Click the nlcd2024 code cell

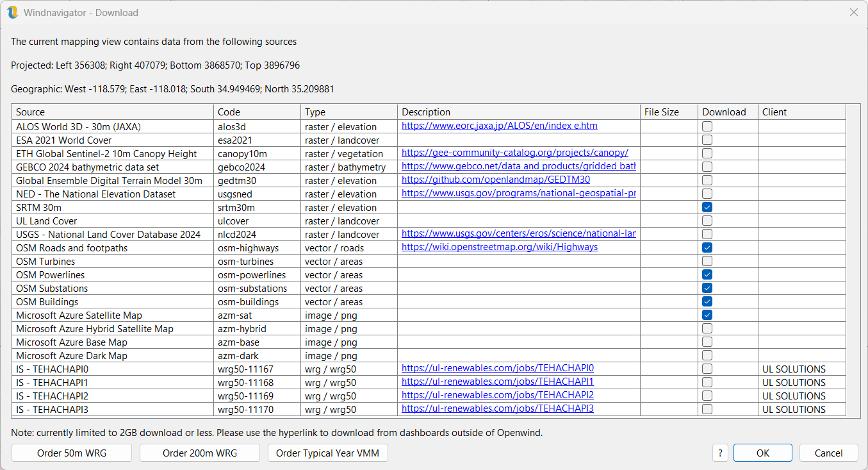[257, 234]
